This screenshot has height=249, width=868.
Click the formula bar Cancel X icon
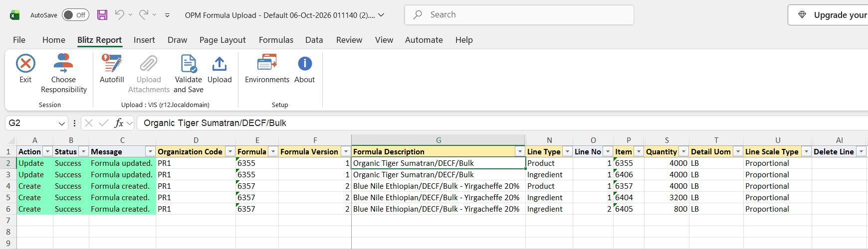[89, 123]
